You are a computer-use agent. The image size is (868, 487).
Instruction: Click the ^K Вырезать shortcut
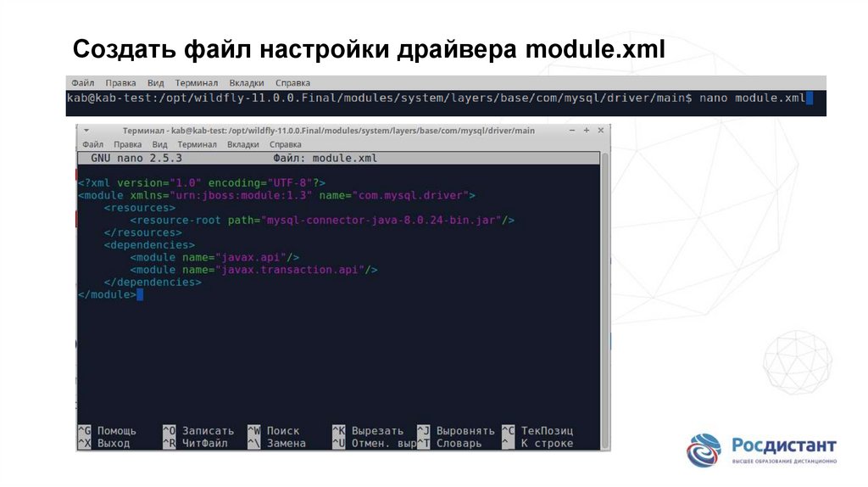click(x=368, y=431)
